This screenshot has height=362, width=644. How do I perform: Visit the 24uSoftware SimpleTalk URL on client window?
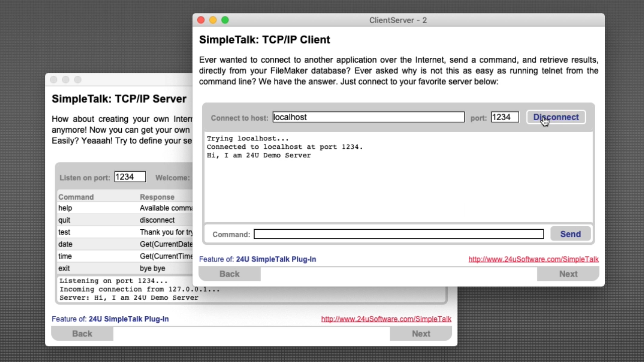pyautogui.click(x=533, y=259)
